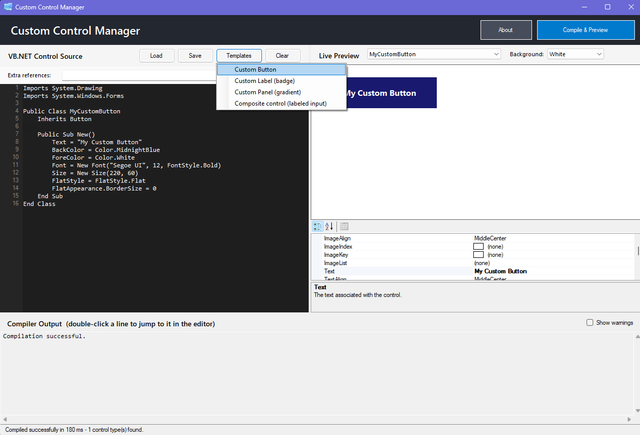Enable the Show warnings checkbox
This screenshot has width=640, height=435.
[x=590, y=322]
